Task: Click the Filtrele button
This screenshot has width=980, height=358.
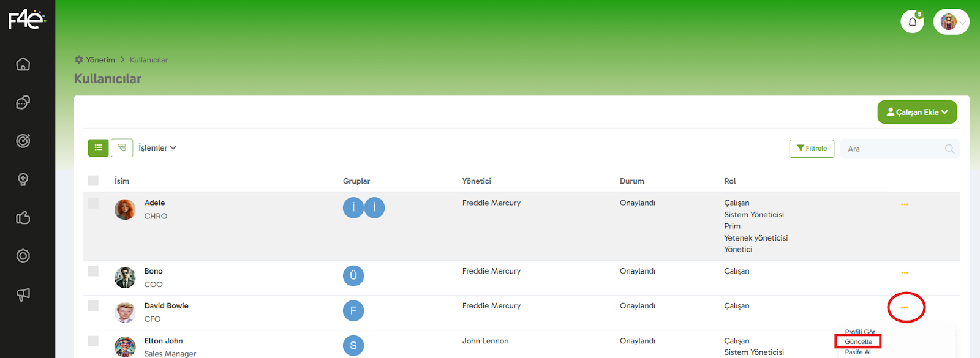Action: pos(812,149)
